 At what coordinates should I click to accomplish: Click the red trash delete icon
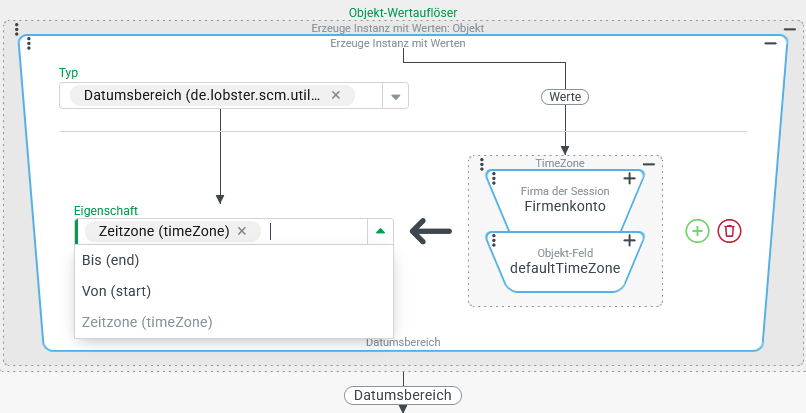pyautogui.click(x=730, y=231)
